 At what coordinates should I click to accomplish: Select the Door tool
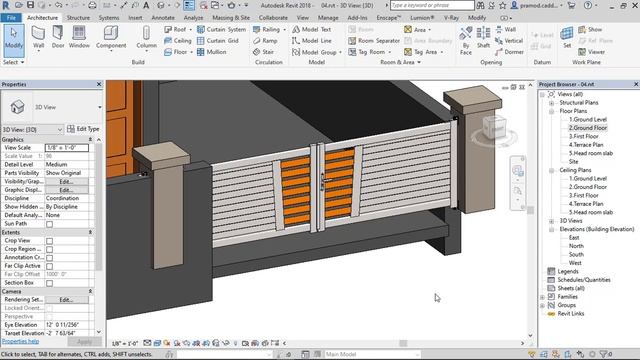(x=58, y=38)
